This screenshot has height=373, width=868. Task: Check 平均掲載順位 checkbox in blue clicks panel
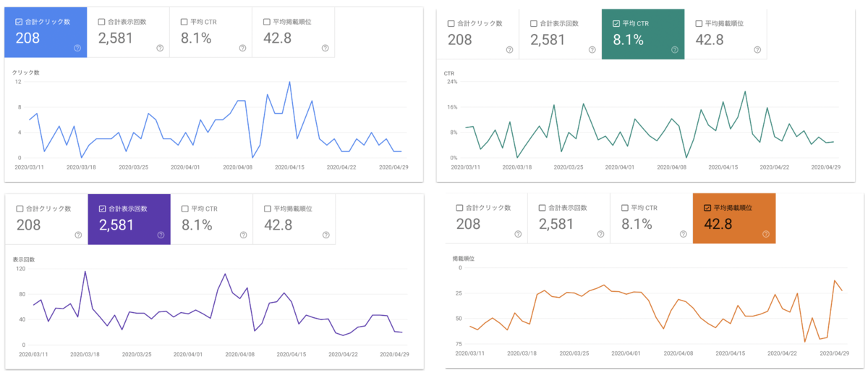267,22
